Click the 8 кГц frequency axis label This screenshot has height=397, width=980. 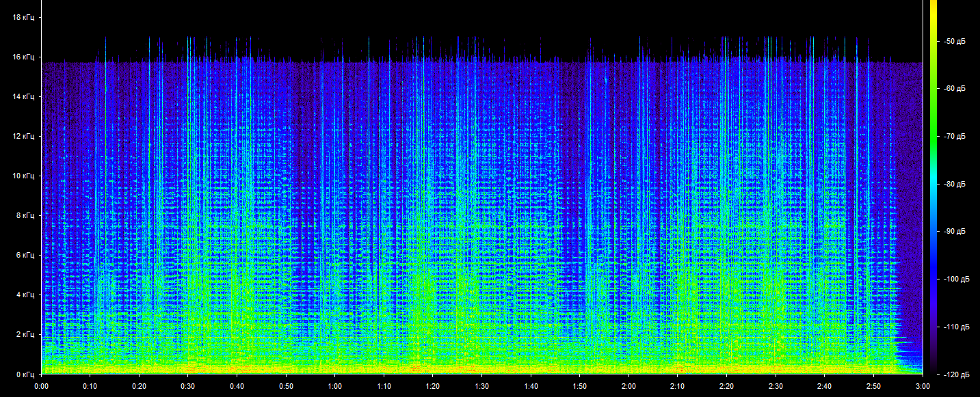(25, 216)
